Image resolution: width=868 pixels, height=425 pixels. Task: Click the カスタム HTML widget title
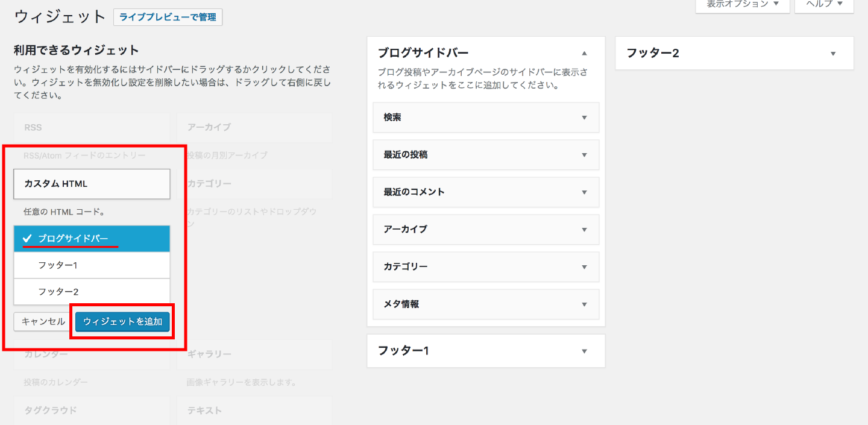point(92,184)
